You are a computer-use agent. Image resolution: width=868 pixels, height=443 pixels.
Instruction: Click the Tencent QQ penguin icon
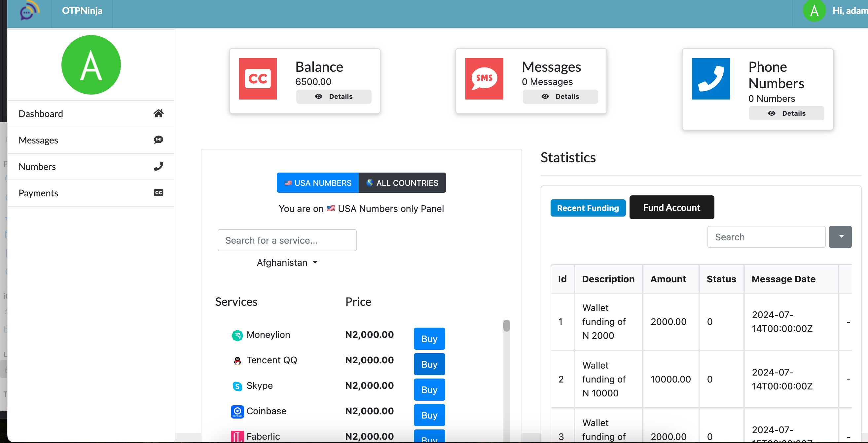237,361
